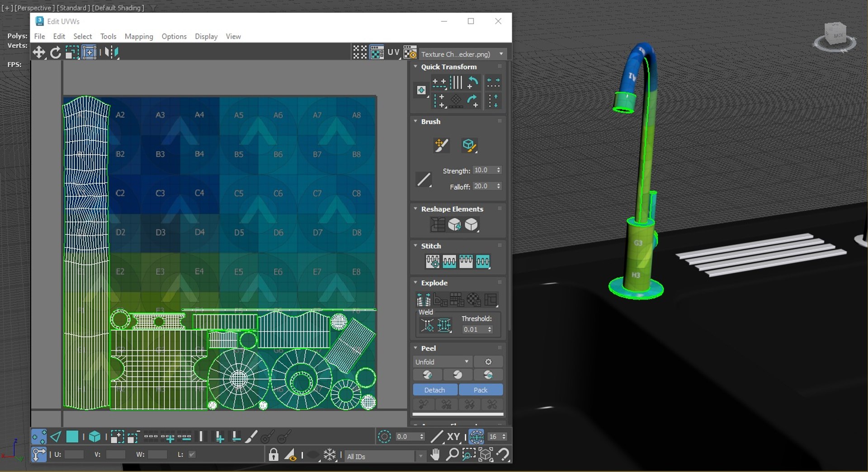Image resolution: width=868 pixels, height=472 pixels.
Task: Click the Linear Align vertical lines icon
Action: 456,83
